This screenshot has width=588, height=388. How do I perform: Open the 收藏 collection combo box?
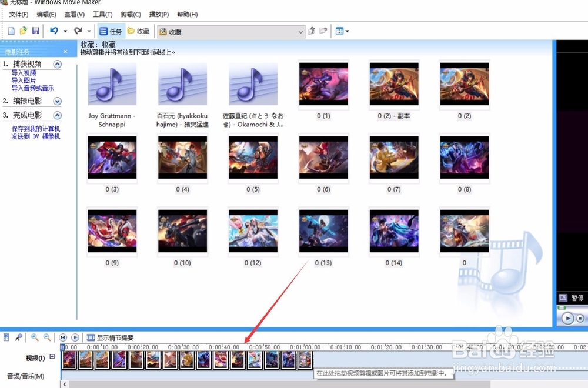pos(231,32)
